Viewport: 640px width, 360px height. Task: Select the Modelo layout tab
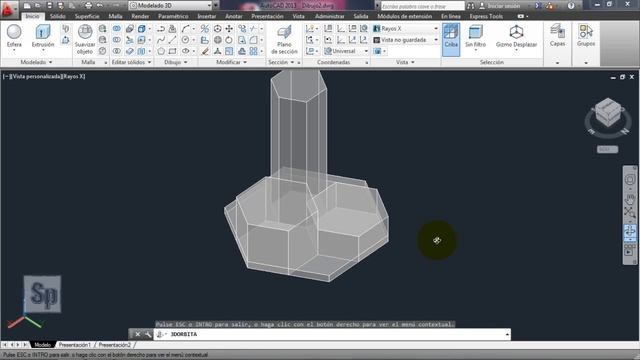click(42, 345)
